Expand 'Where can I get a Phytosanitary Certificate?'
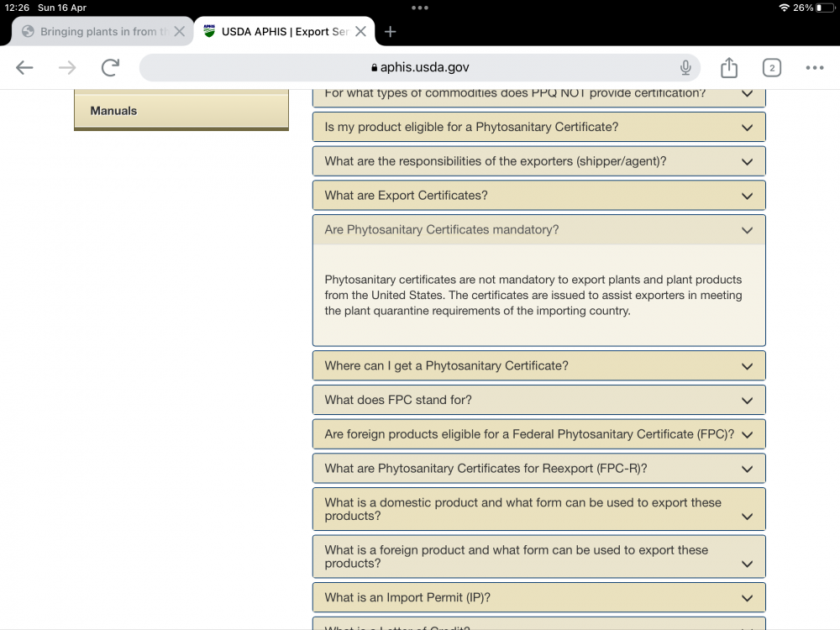Viewport: 840px width, 630px height. click(539, 366)
